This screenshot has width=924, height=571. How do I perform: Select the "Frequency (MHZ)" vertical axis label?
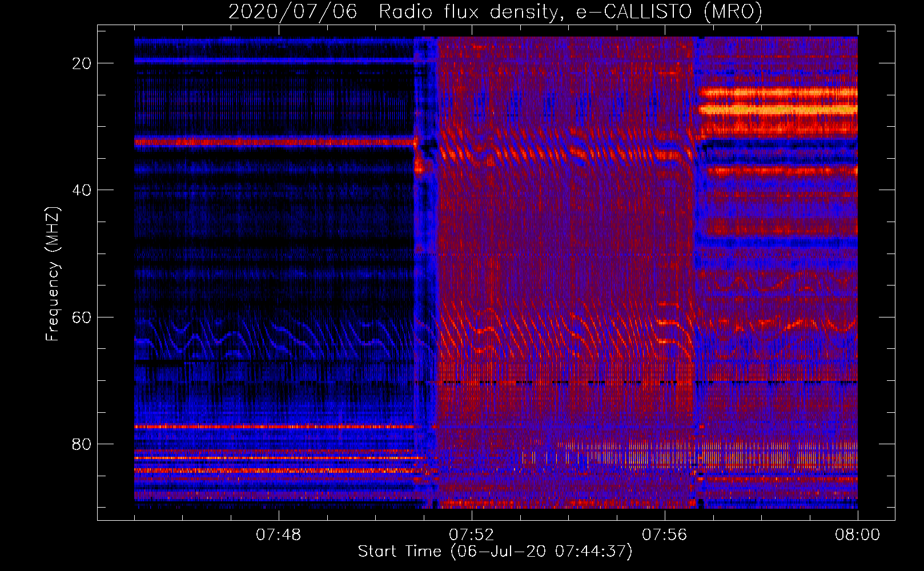pos(53,274)
